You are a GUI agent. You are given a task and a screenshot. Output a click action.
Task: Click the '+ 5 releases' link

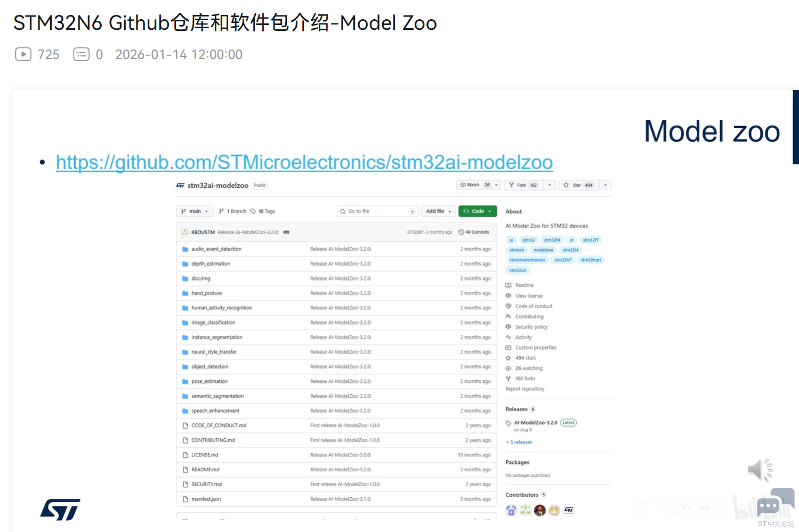click(x=519, y=443)
